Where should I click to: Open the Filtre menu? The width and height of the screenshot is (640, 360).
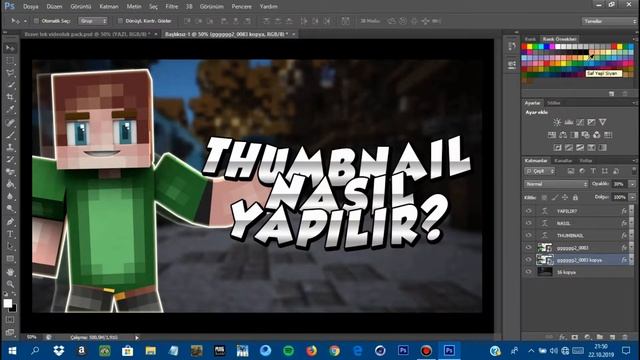click(171, 7)
